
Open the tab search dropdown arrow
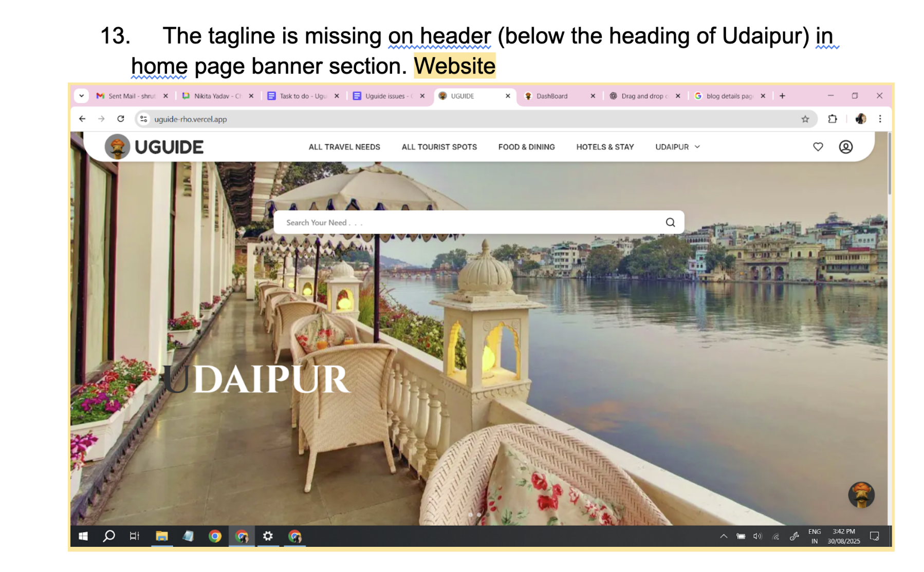click(x=82, y=96)
